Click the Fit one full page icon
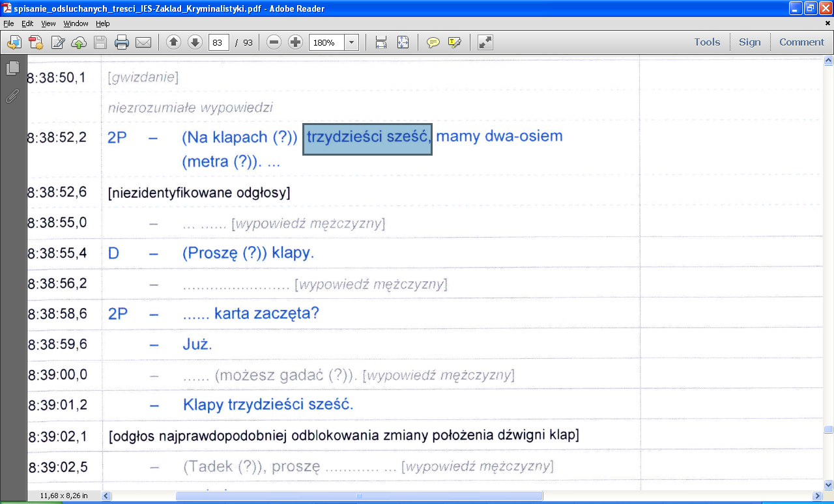834x504 pixels. coord(403,42)
